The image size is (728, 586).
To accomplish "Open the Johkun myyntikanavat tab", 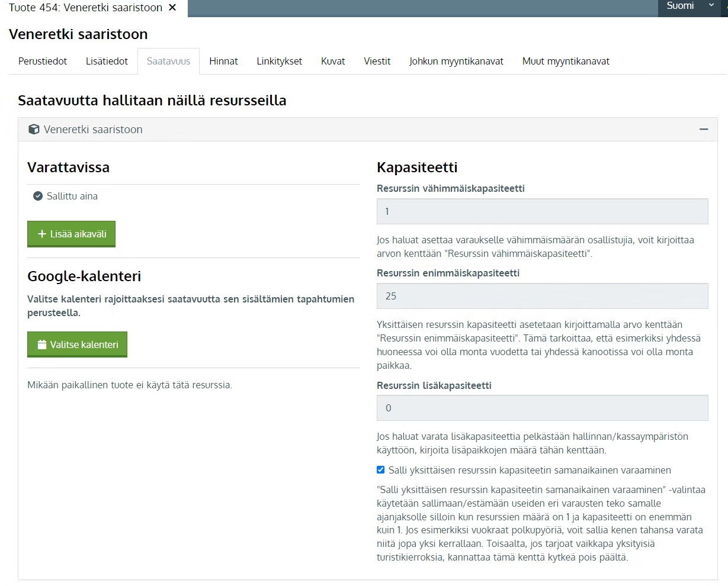I will point(456,61).
